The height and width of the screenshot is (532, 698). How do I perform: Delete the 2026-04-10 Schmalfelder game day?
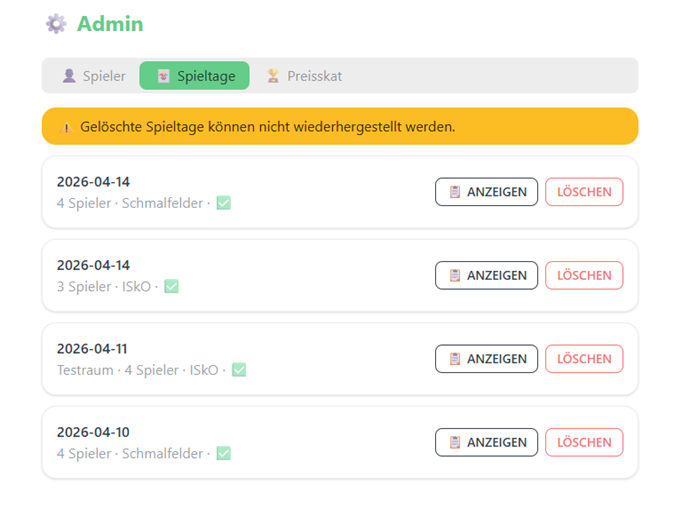click(584, 443)
